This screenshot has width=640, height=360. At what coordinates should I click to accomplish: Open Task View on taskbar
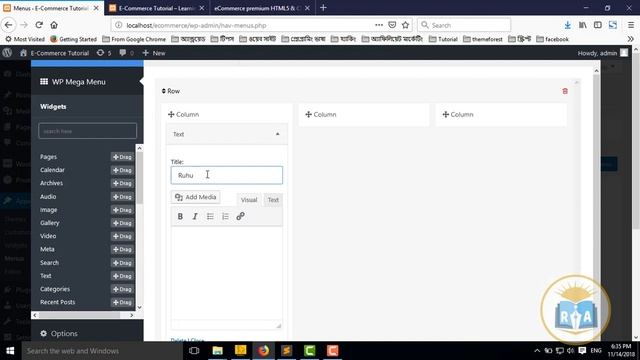[194, 351]
